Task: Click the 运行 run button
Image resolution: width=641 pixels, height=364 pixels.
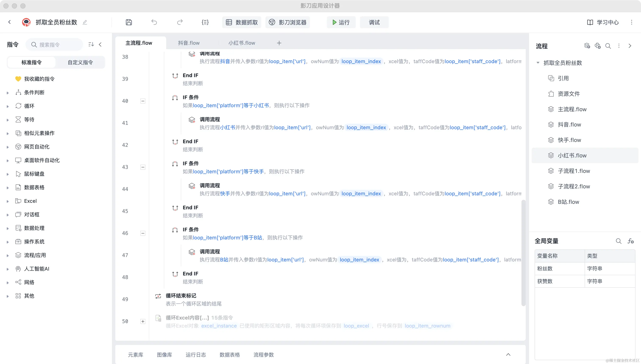Action: [341, 22]
